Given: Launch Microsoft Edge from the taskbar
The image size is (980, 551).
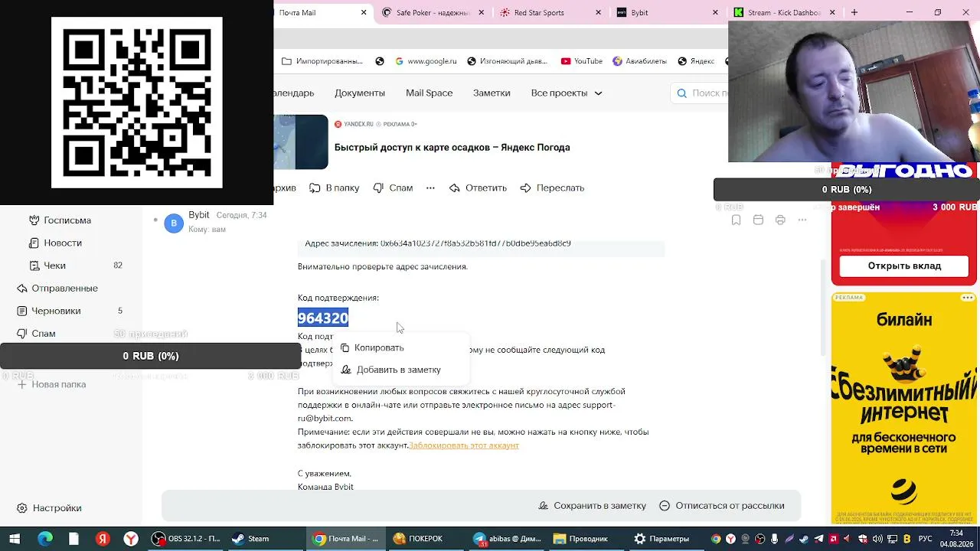Looking at the screenshot, I should [45, 539].
